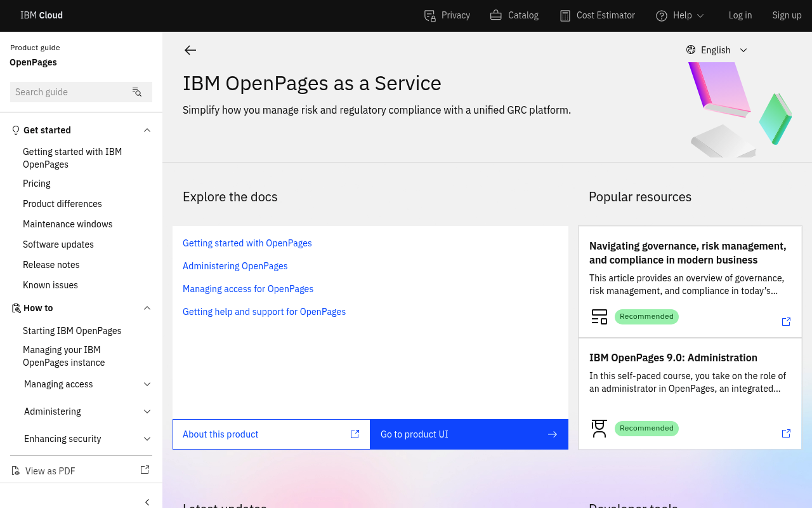Click the Cost Estimator calculator icon

(x=565, y=16)
